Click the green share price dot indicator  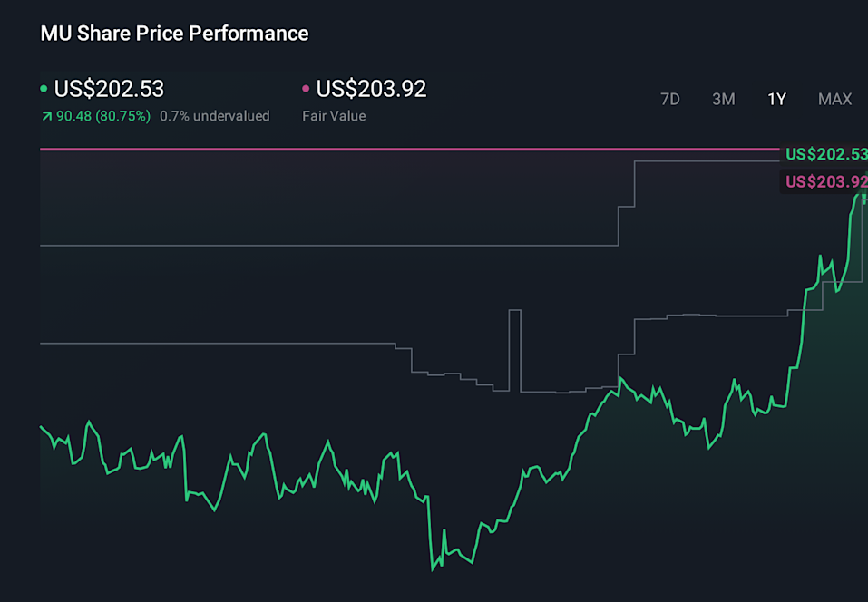pos(44,89)
